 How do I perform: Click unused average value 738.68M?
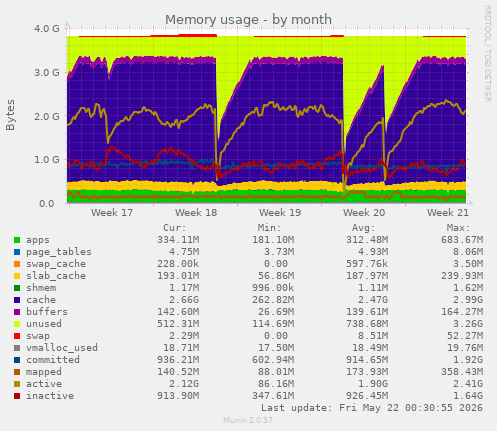(367, 324)
